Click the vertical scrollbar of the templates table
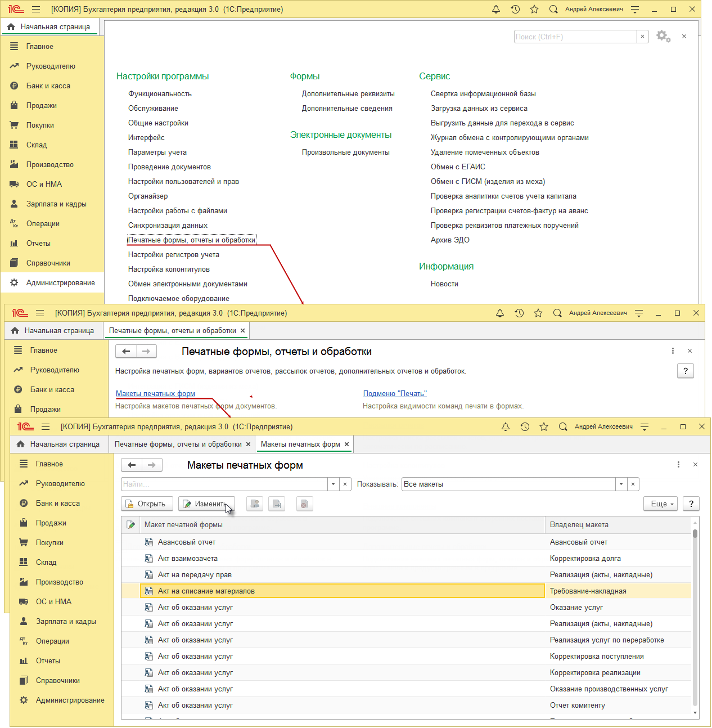 696,619
